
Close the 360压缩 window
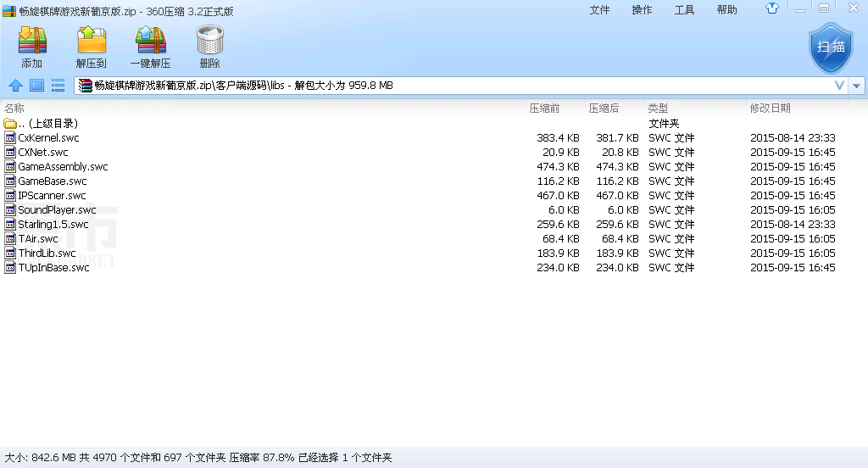pos(854,8)
